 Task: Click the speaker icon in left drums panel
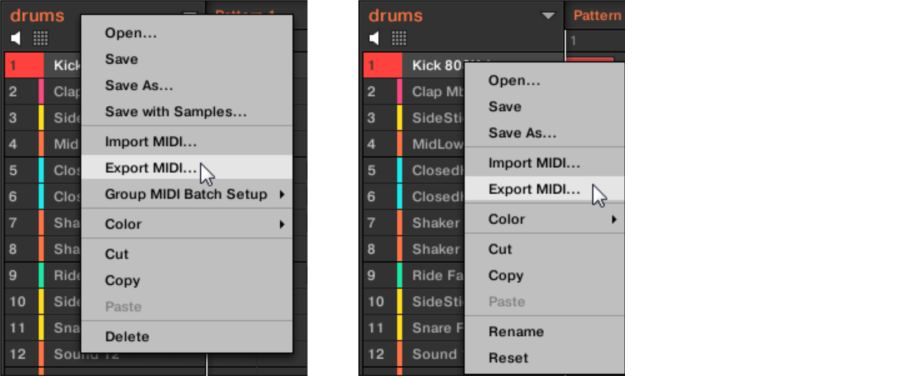[x=16, y=39]
